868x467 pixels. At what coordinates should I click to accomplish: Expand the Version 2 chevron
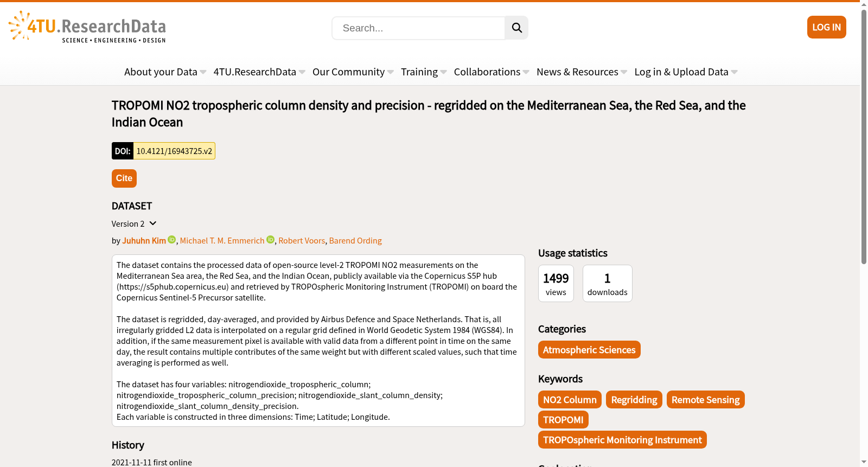(153, 223)
